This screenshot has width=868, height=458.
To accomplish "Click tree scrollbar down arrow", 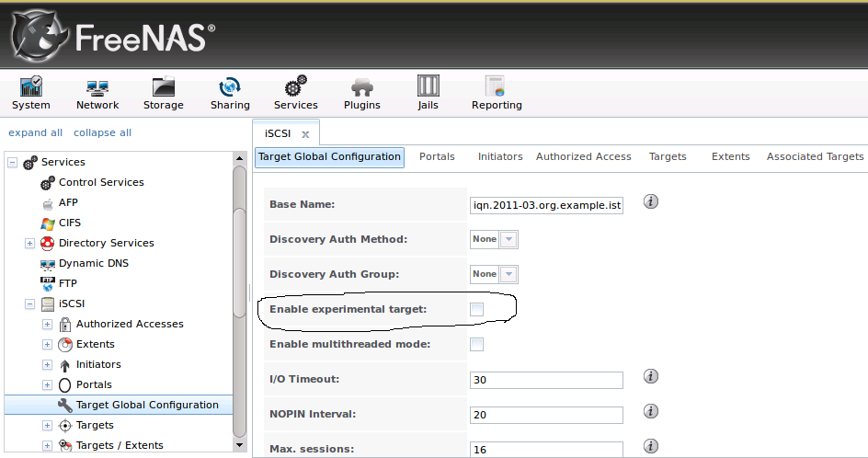I will tap(239, 445).
